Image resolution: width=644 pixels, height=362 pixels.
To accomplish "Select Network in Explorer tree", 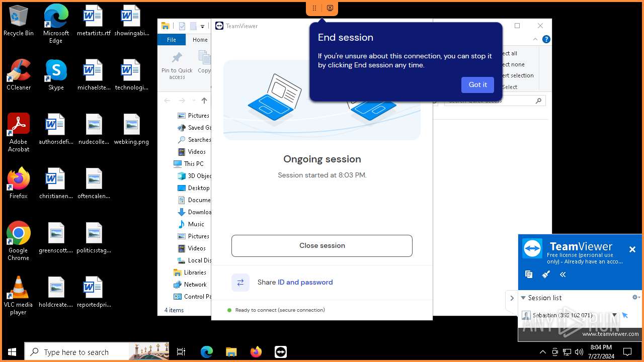I will click(190, 285).
